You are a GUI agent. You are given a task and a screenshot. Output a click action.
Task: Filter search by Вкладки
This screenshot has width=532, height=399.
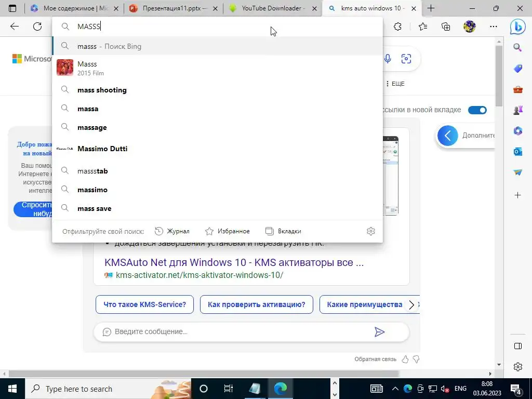[283, 231]
